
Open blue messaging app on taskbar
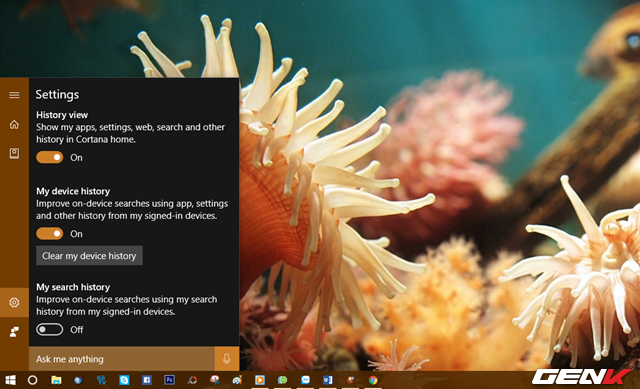pyautogui.click(x=305, y=380)
